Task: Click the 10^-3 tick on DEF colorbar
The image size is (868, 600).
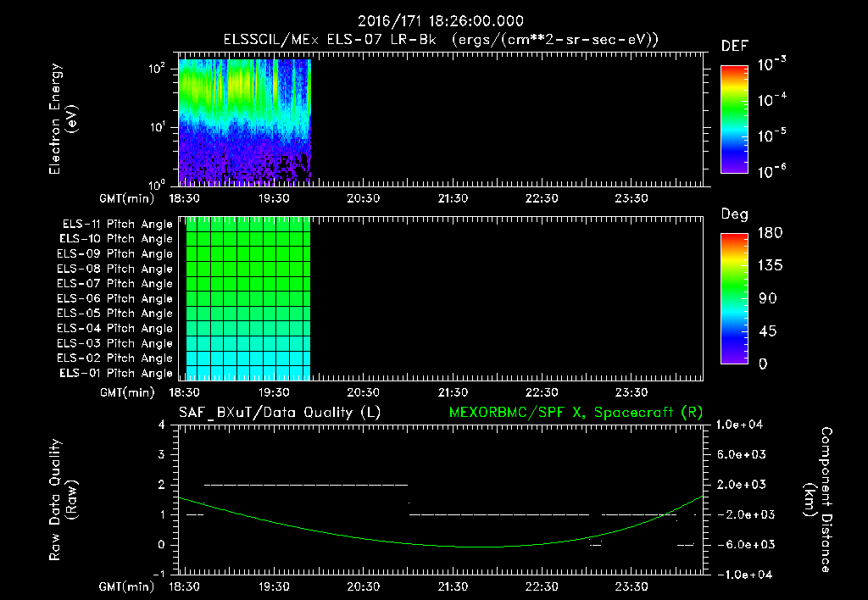Action: (x=771, y=64)
